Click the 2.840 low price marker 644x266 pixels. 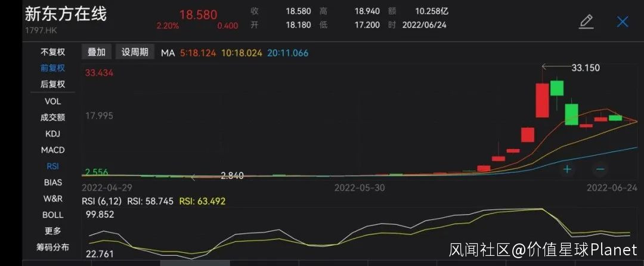232,176
